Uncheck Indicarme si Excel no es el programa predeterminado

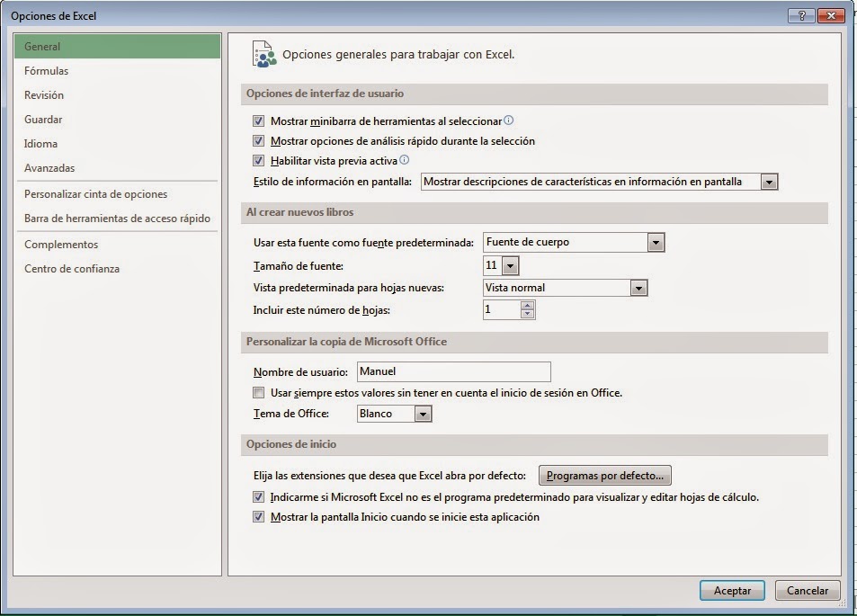[x=258, y=495]
